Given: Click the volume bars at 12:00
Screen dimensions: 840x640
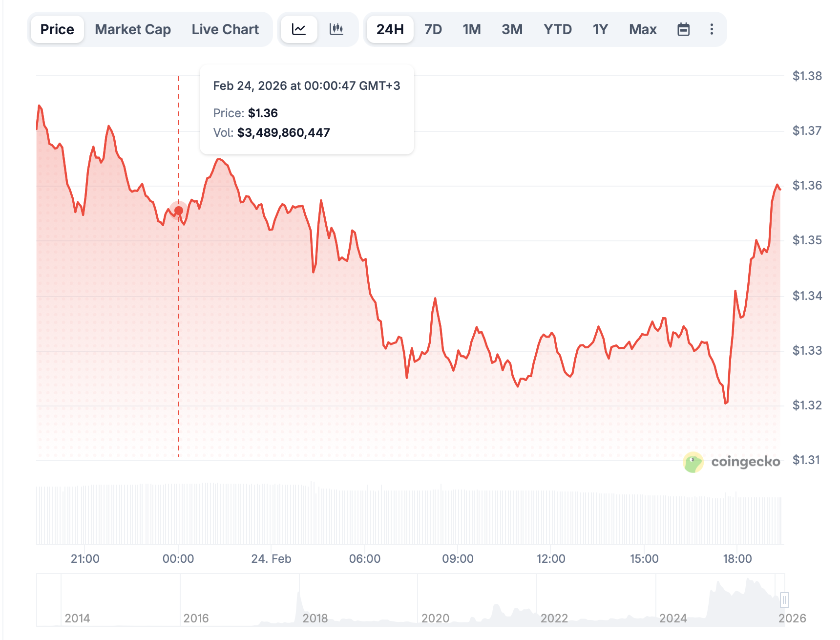Looking at the screenshot, I should pos(551,519).
